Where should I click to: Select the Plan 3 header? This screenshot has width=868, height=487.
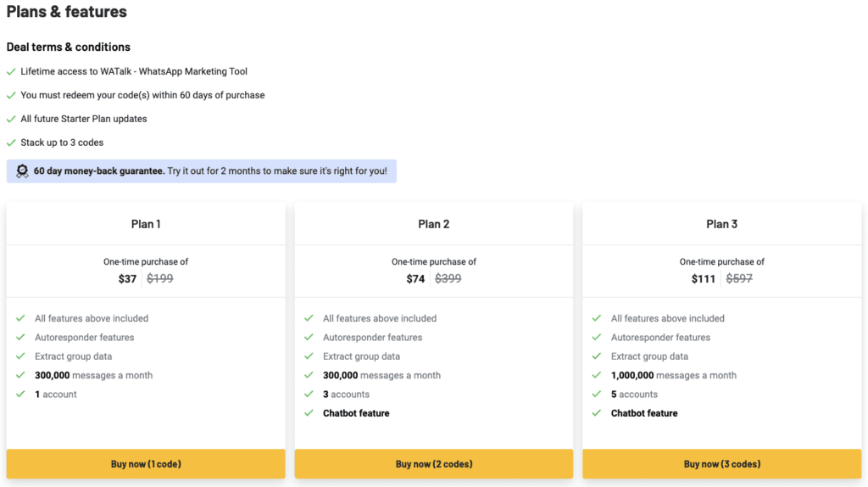click(722, 224)
